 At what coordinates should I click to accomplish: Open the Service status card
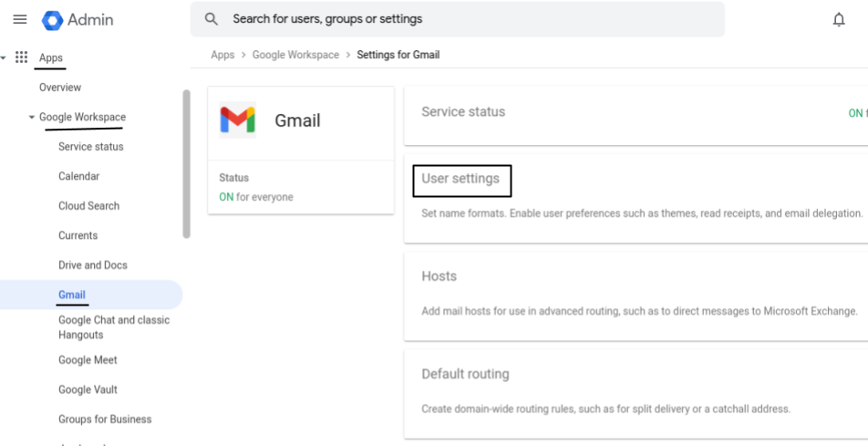[x=636, y=115]
